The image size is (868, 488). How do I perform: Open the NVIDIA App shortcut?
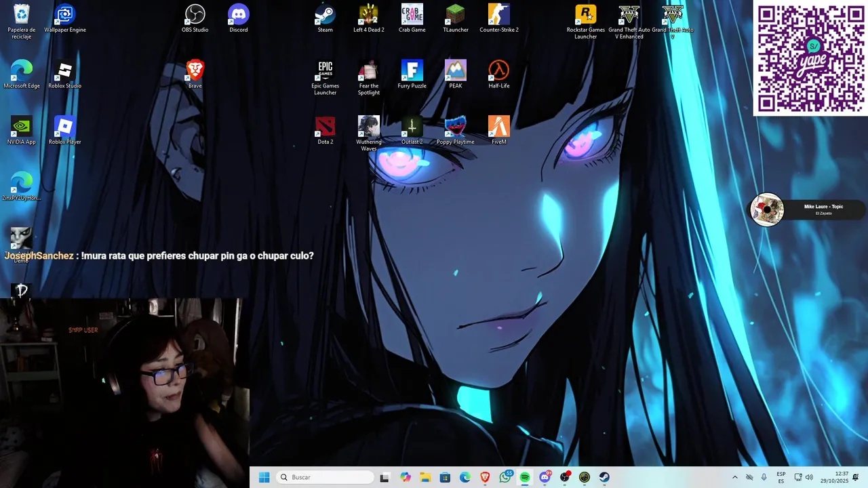click(x=21, y=130)
